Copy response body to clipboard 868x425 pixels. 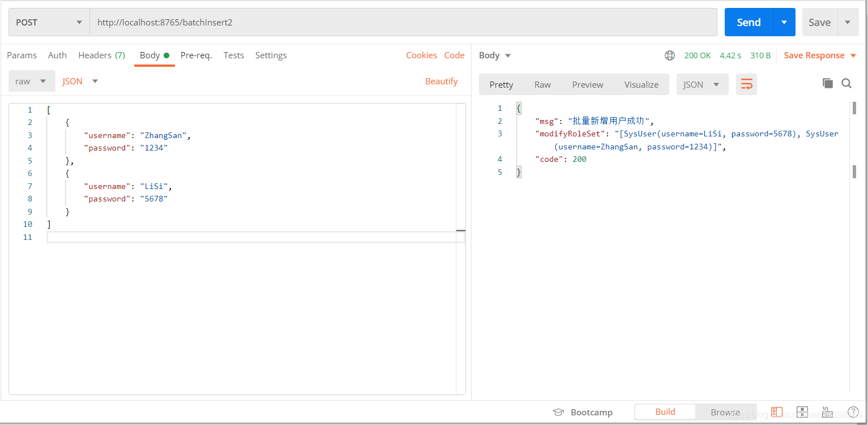click(x=827, y=84)
